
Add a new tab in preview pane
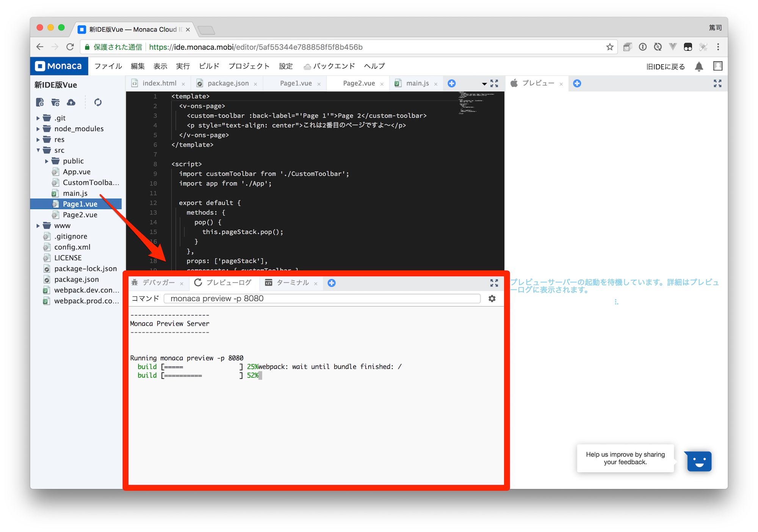[577, 83]
